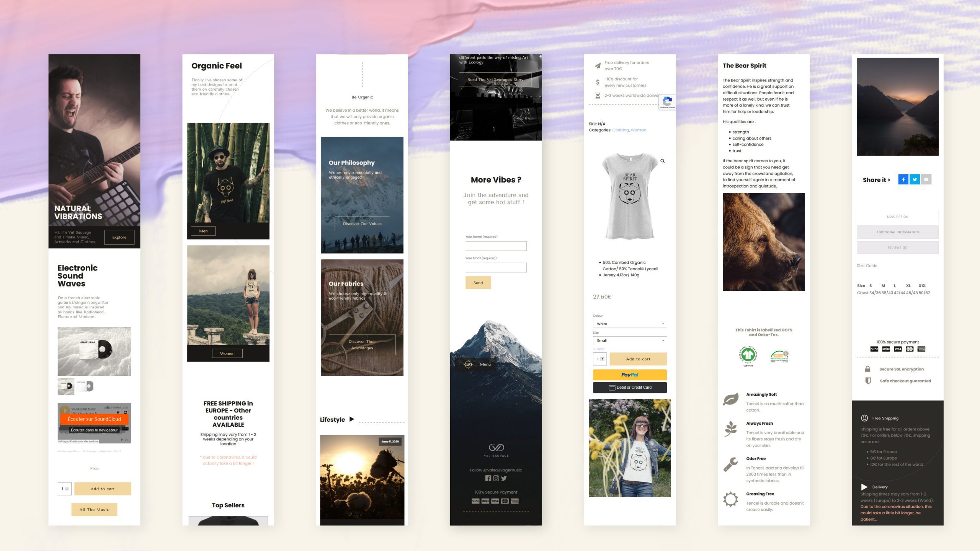
Task: Share the product via Twitter icon
Action: (915, 179)
